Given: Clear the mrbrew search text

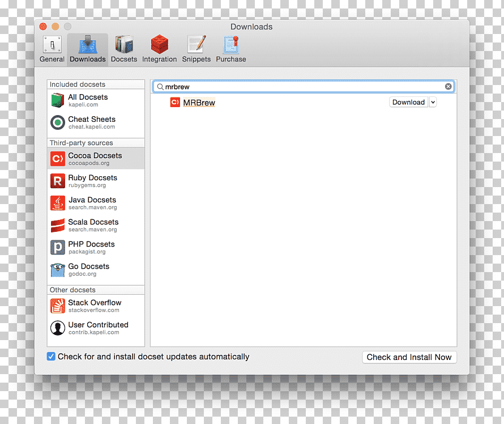Looking at the screenshot, I should click(x=449, y=87).
